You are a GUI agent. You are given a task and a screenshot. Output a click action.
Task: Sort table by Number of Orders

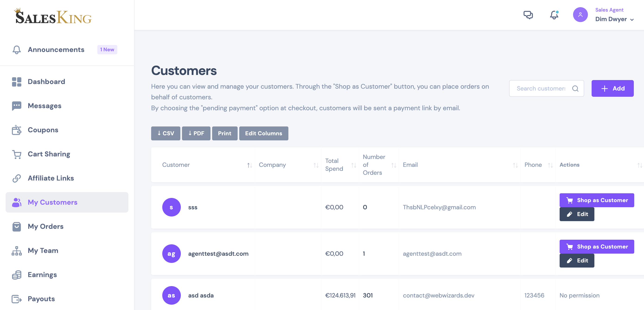click(x=379, y=165)
